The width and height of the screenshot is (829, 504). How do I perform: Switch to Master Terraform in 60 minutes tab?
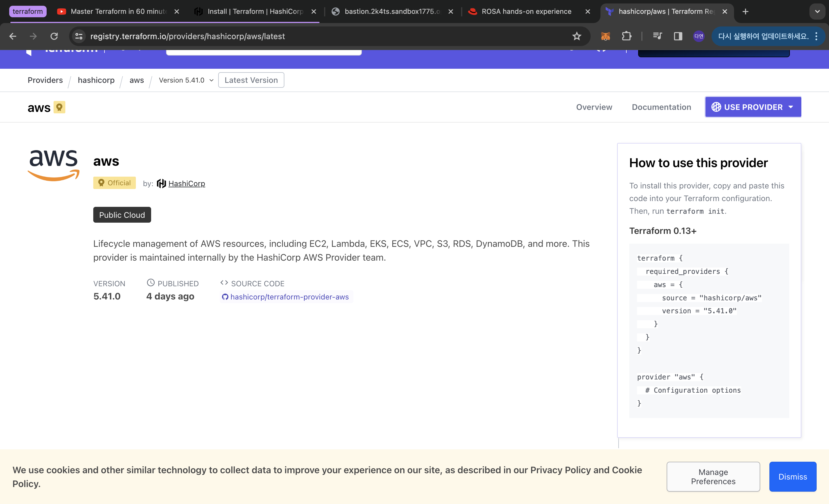pyautogui.click(x=118, y=12)
